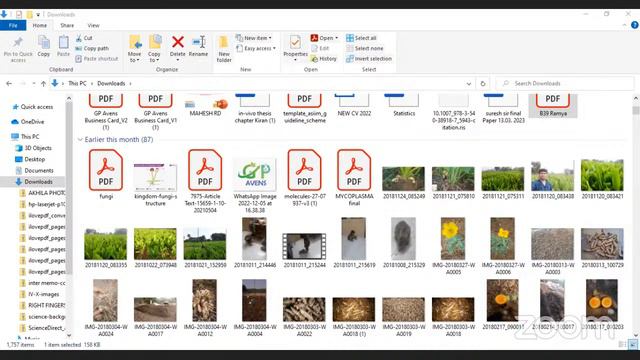Open Quick access in navigation pane
The width and height of the screenshot is (640, 360).
[37, 107]
